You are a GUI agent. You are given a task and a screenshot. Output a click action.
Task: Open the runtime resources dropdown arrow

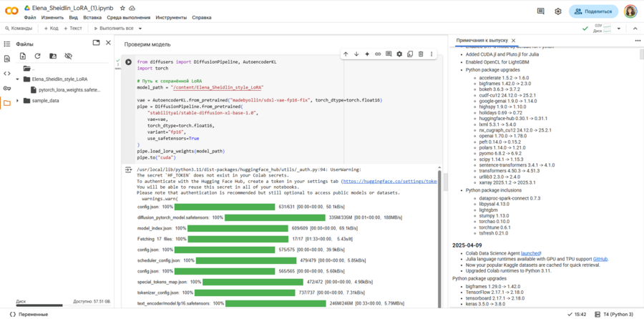pyautogui.click(x=620, y=28)
